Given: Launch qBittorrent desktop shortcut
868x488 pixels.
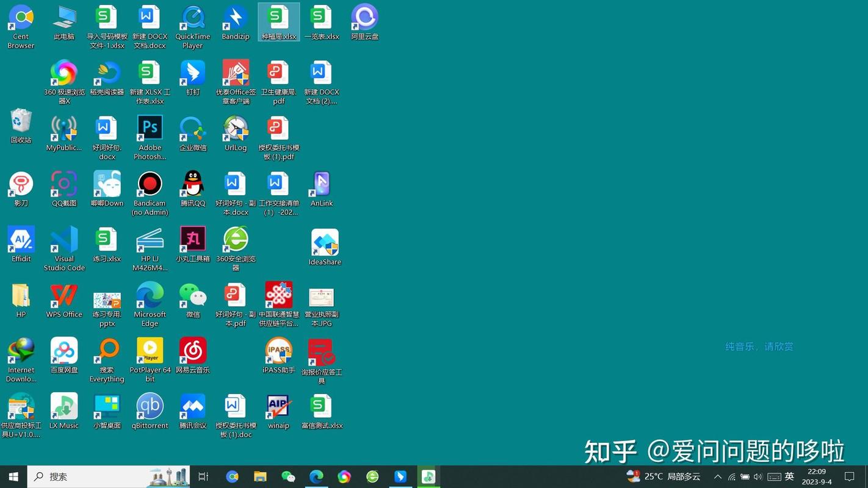Looking at the screenshot, I should click(x=150, y=406).
